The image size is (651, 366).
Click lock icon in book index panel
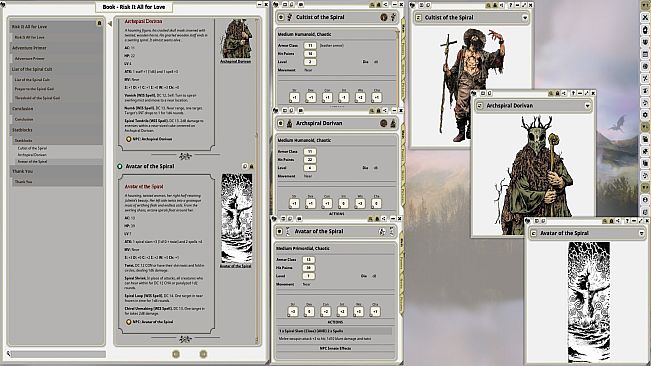(x=99, y=23)
